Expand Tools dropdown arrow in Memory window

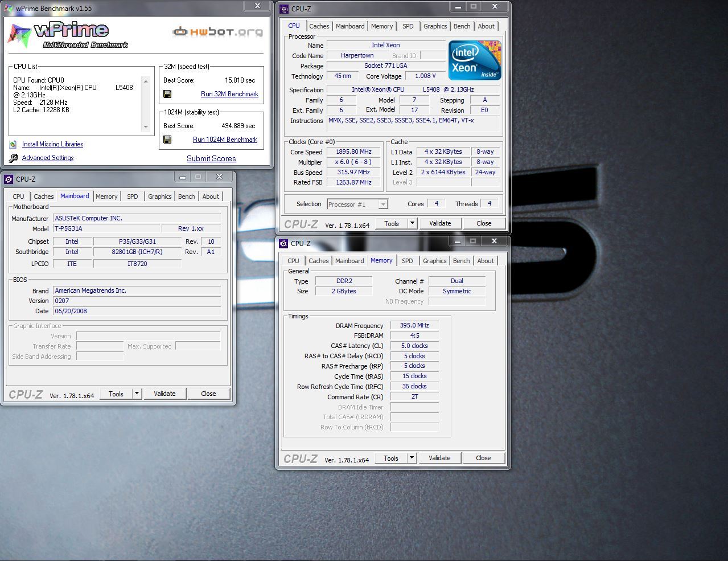pyautogui.click(x=412, y=458)
